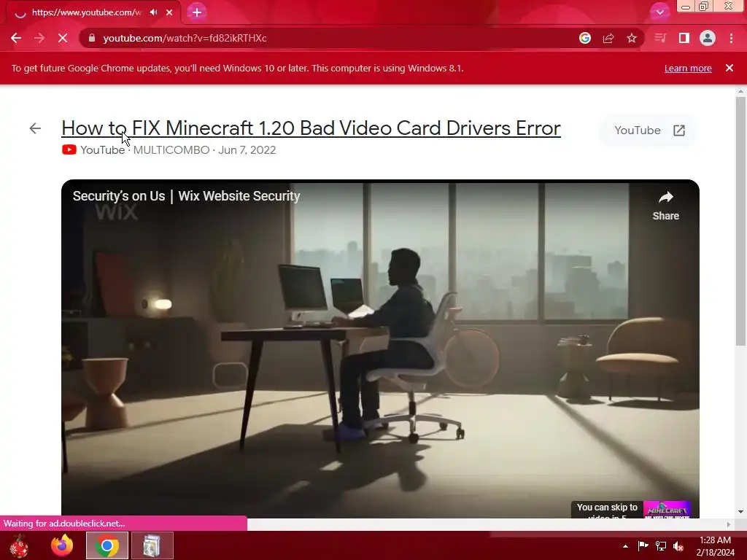The width and height of the screenshot is (747, 560).
Task: Click the scroll down arrow of the page
Action: tap(740, 513)
